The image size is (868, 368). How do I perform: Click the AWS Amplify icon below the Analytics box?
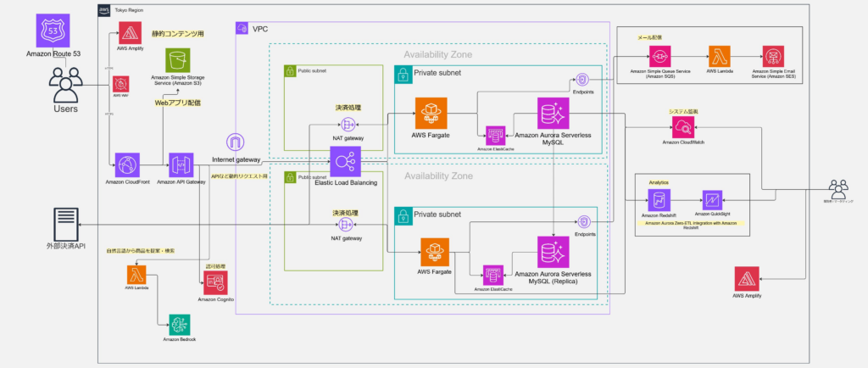pos(747,278)
